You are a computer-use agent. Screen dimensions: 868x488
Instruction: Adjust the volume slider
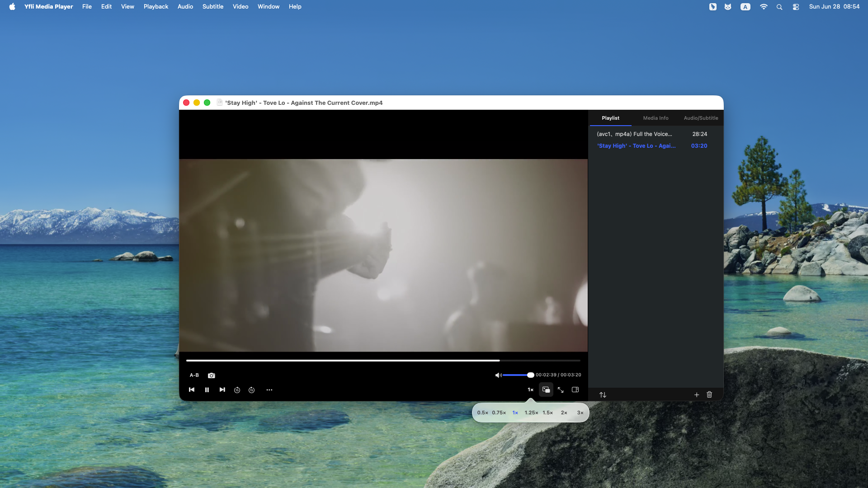(x=518, y=375)
